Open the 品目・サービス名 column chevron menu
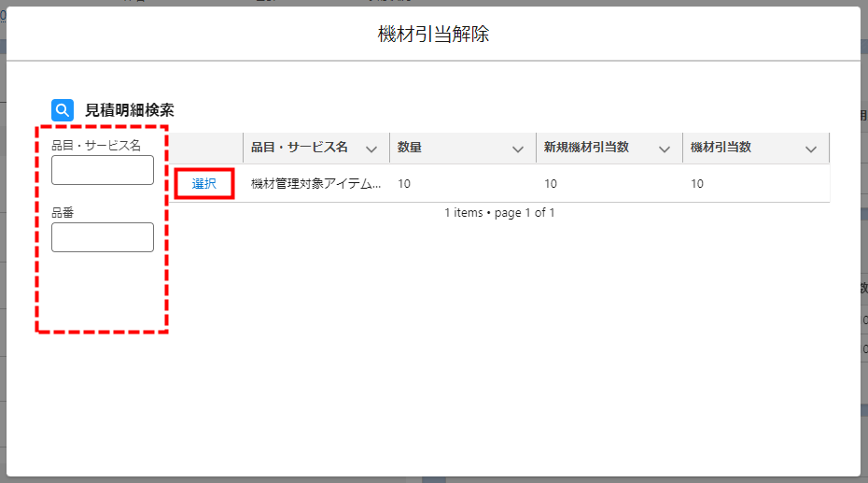Image resolution: width=868 pixels, height=483 pixels. pyautogui.click(x=371, y=149)
